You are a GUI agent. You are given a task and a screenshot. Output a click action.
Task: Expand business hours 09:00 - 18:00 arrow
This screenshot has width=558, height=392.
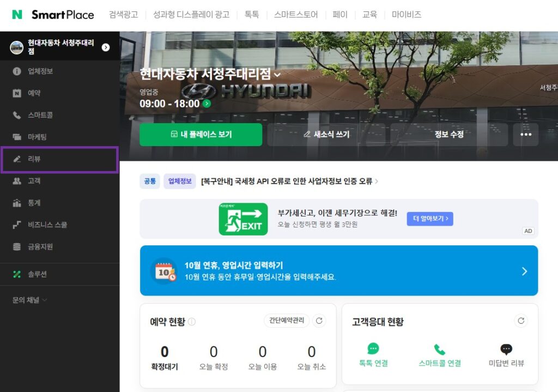click(x=207, y=104)
